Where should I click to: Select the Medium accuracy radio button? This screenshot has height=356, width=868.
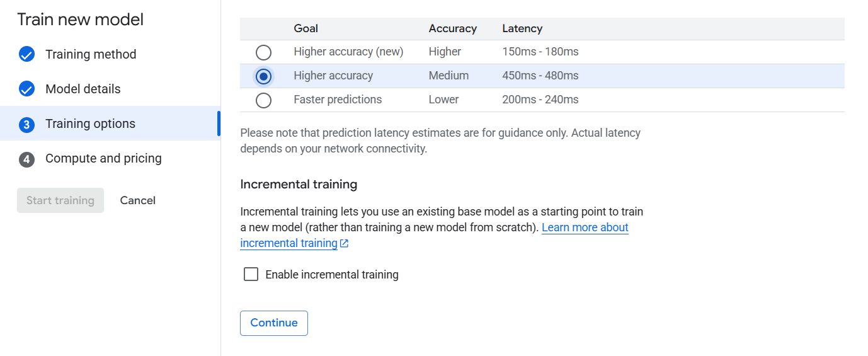click(x=263, y=76)
